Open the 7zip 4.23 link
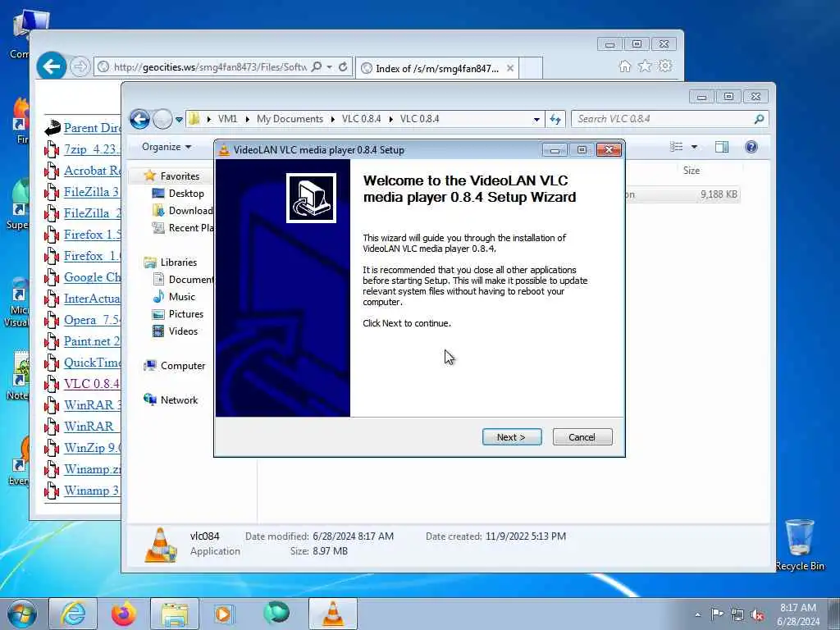The image size is (840, 630). click(92, 149)
